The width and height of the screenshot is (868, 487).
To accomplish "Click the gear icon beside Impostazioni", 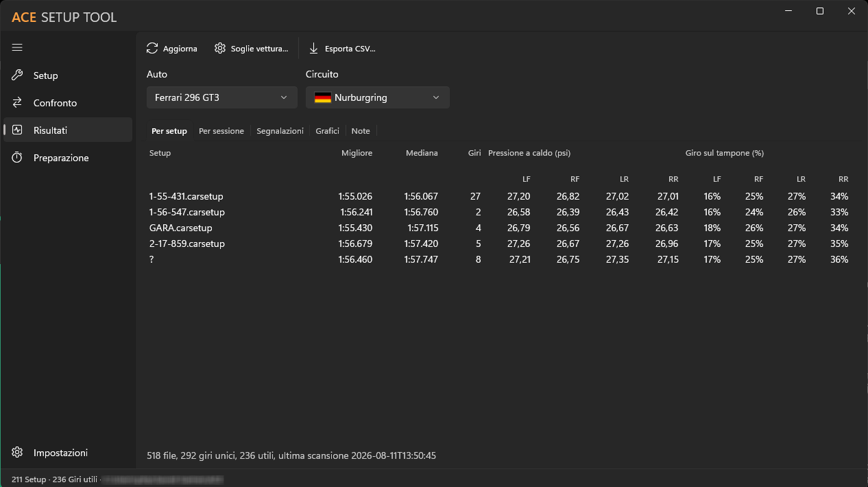I will click(17, 453).
